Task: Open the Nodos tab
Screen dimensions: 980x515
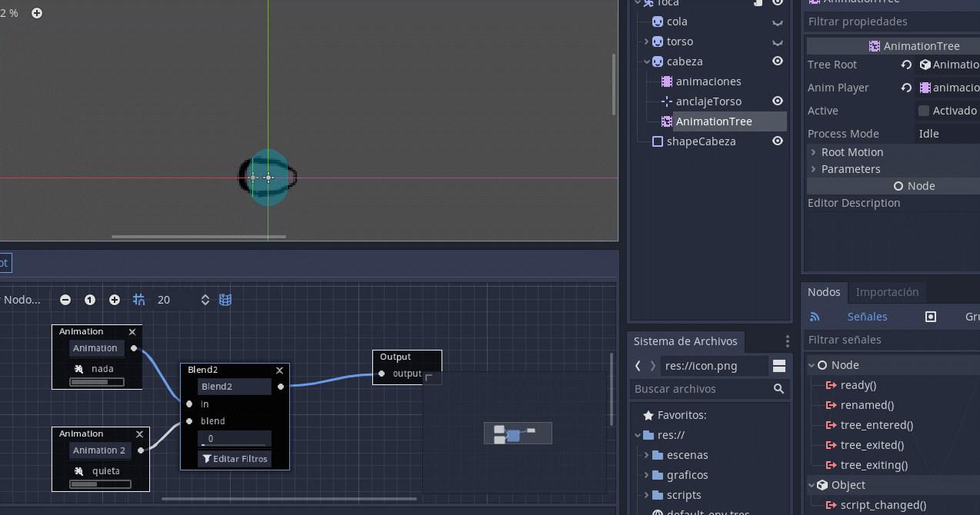Action: (824, 292)
